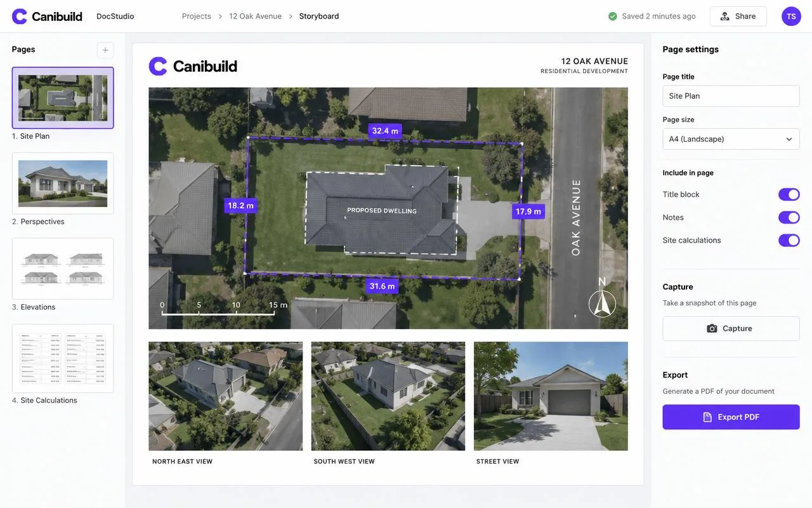Toggle the Title block switch

coord(789,194)
